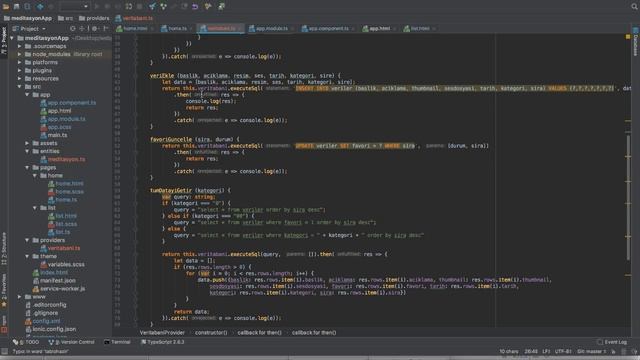The height and width of the screenshot is (360, 640).
Task: Expand the www folder
Action: coord(20,297)
